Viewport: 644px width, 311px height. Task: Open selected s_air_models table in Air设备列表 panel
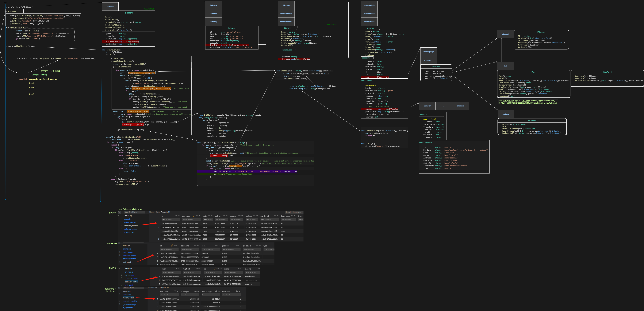[128, 262]
